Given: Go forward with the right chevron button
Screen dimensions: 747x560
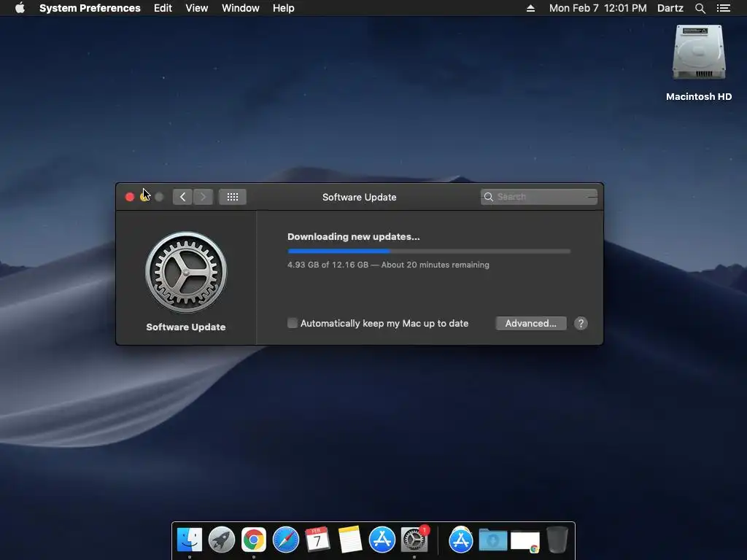Looking at the screenshot, I should [x=203, y=197].
